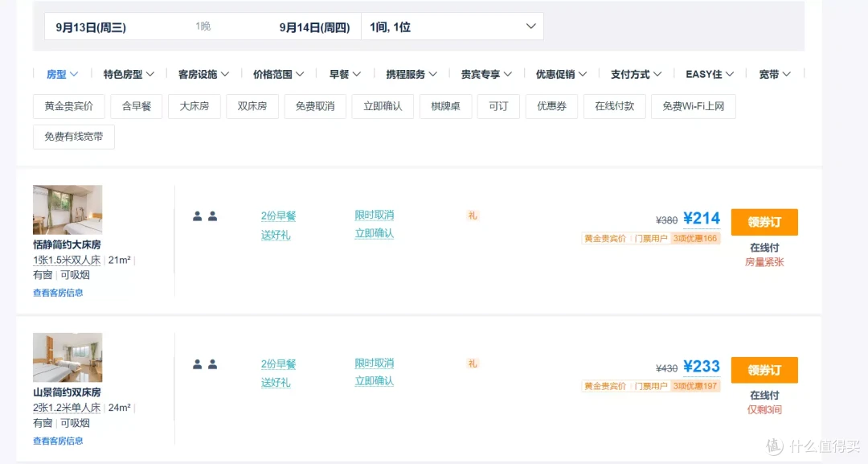Click the 礼 gift icon in ¥214 row

pyautogui.click(x=473, y=216)
